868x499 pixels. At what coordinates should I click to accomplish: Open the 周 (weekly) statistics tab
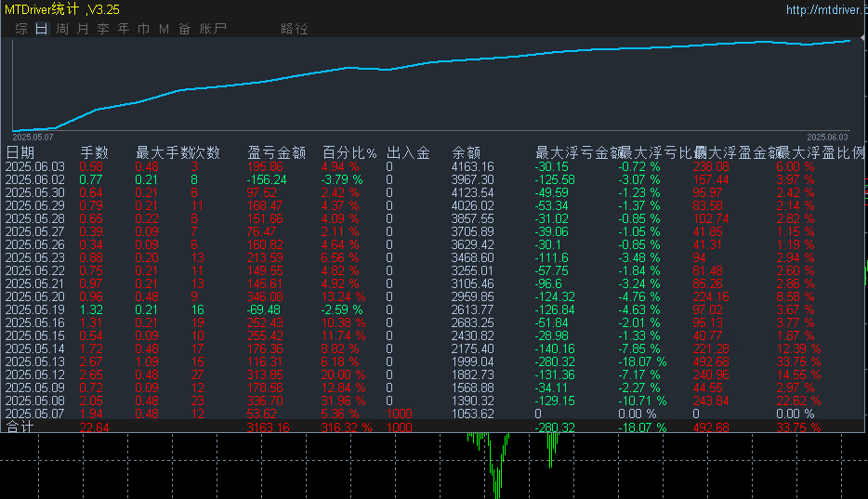pos(61,29)
